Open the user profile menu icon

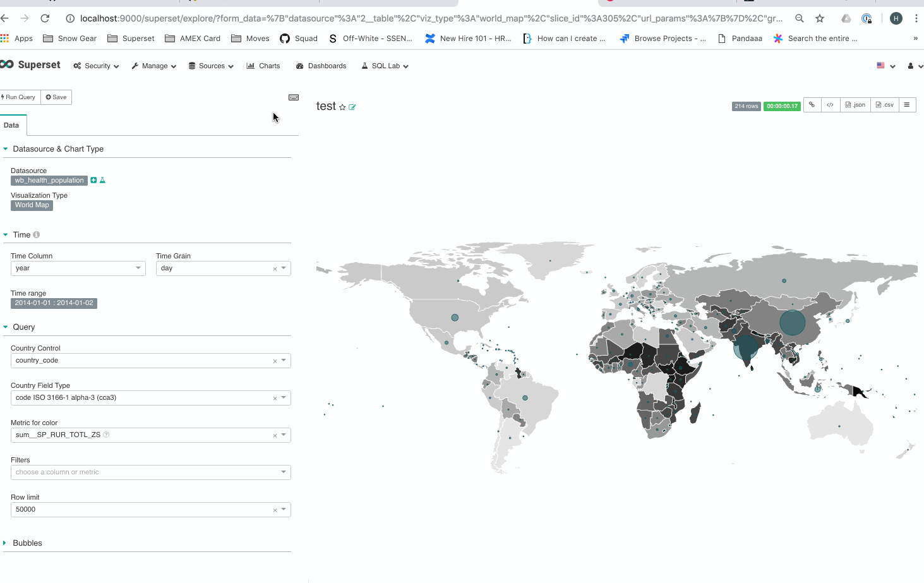pyautogui.click(x=915, y=66)
